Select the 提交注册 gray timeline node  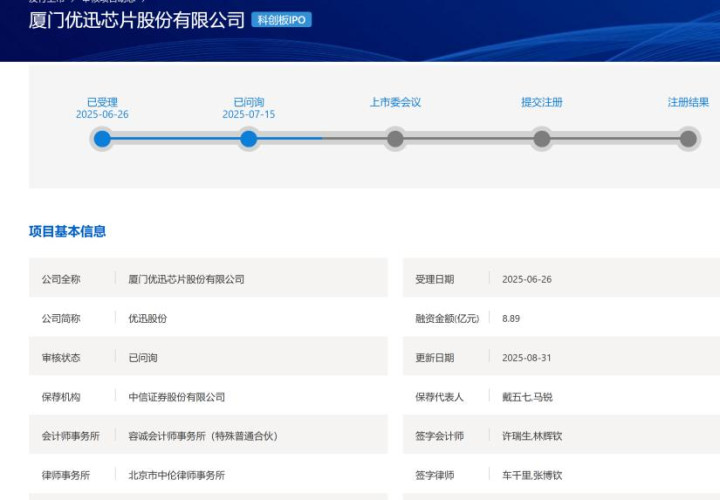pos(541,139)
